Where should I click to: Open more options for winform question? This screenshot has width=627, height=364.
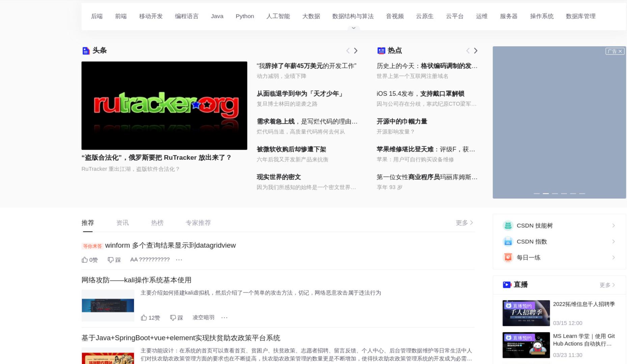pyautogui.click(x=179, y=260)
